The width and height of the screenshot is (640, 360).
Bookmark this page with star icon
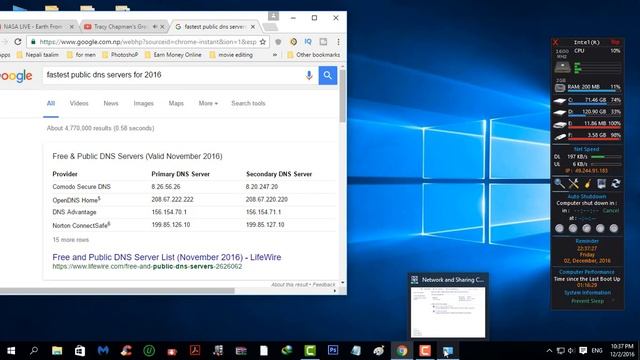[263, 42]
